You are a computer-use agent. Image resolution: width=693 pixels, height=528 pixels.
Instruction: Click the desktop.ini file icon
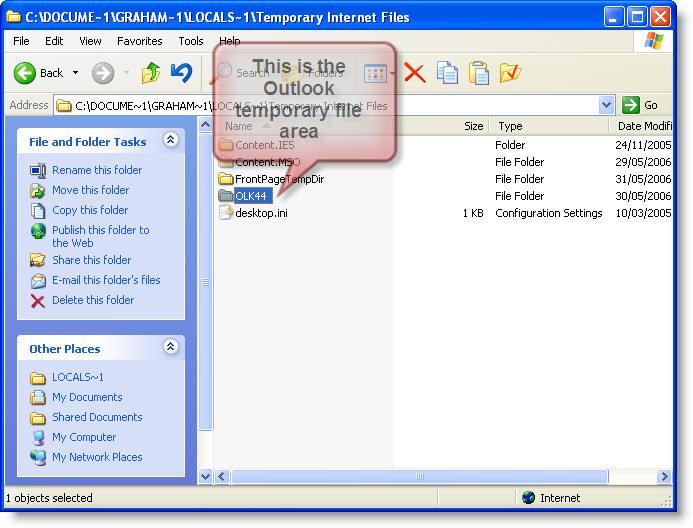click(226, 213)
